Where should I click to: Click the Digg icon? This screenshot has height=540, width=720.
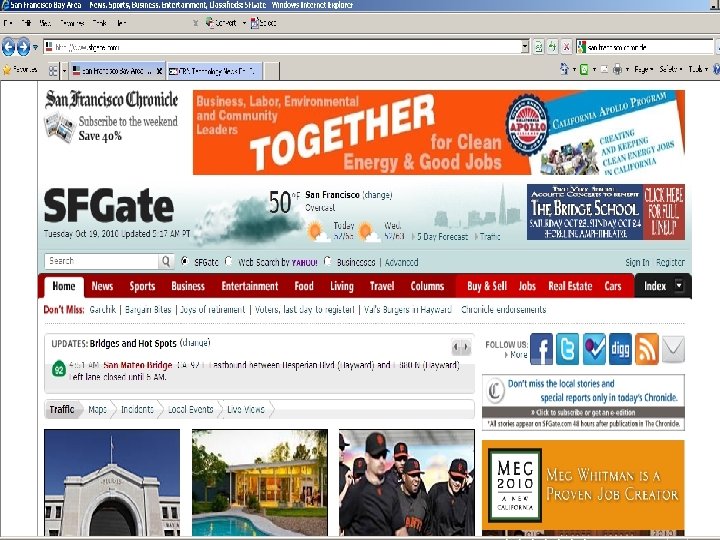point(620,349)
